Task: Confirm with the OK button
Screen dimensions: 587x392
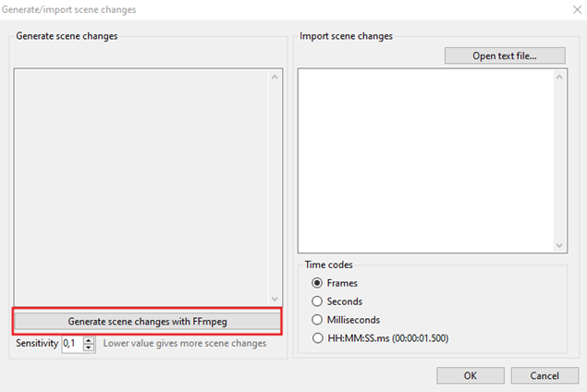Action: tap(471, 375)
